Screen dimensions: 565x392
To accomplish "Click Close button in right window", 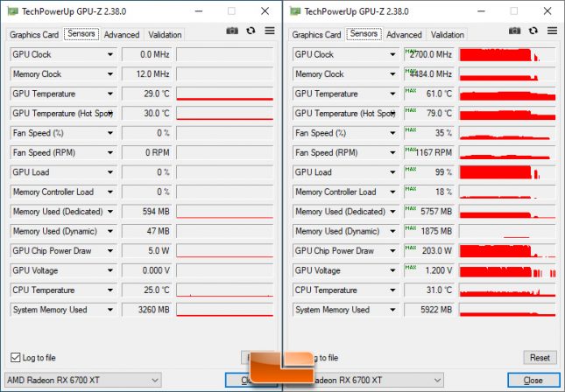I will click(533, 380).
